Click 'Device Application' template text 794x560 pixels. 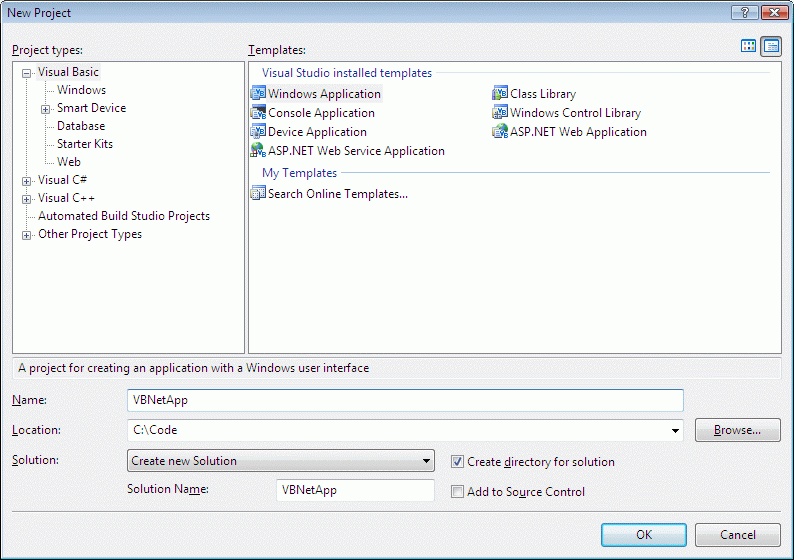[x=317, y=132]
